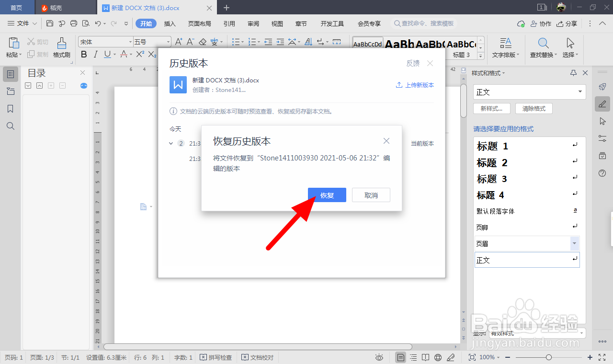Toggle bold formatting
Viewport: 613px width, 364px height.
(x=84, y=54)
